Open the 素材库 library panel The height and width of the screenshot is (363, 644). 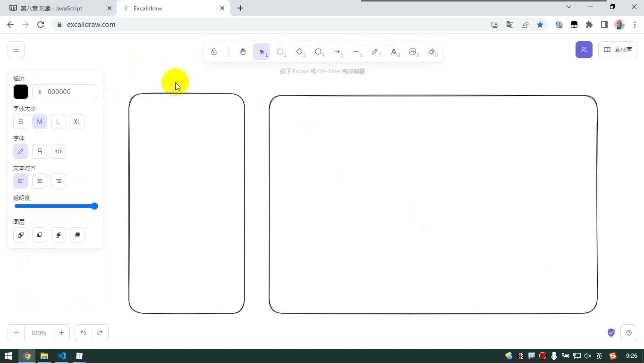pyautogui.click(x=618, y=50)
